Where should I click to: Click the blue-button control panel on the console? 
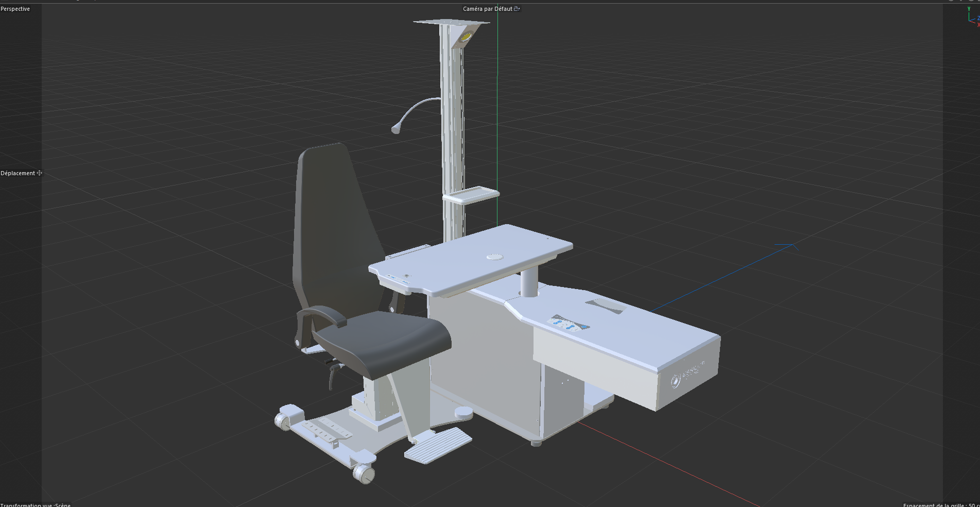(569, 324)
